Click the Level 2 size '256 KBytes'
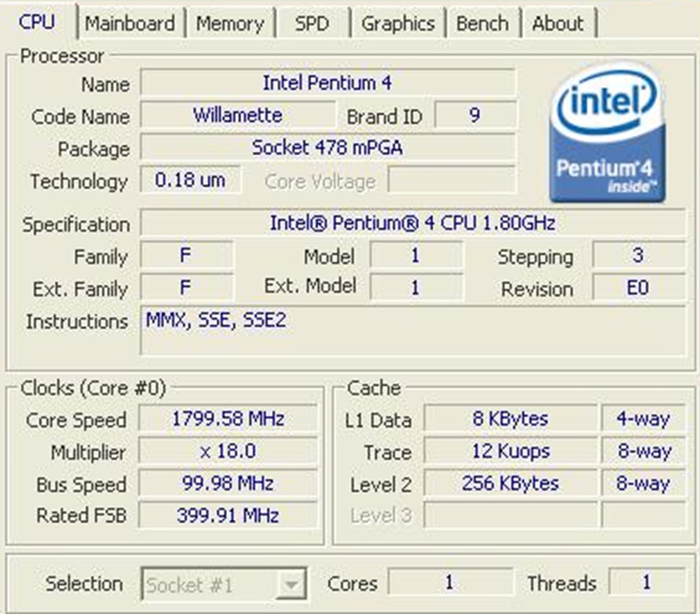 (x=511, y=484)
